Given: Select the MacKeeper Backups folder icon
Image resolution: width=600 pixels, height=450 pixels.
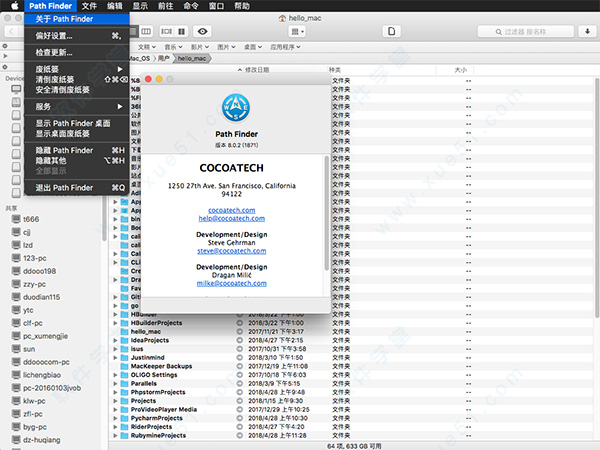Looking at the screenshot, I should (124, 366).
